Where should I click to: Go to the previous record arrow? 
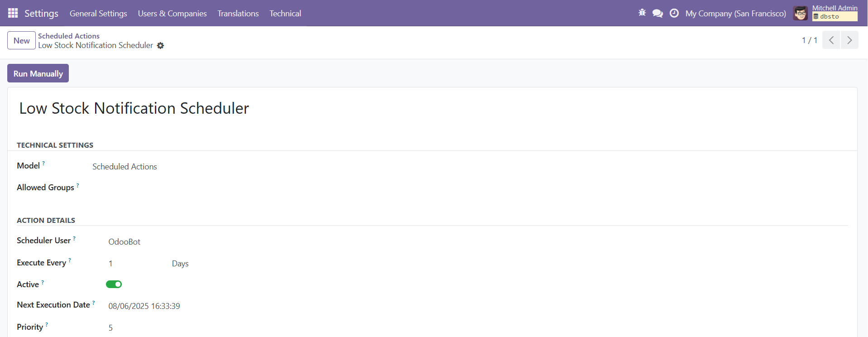click(831, 40)
